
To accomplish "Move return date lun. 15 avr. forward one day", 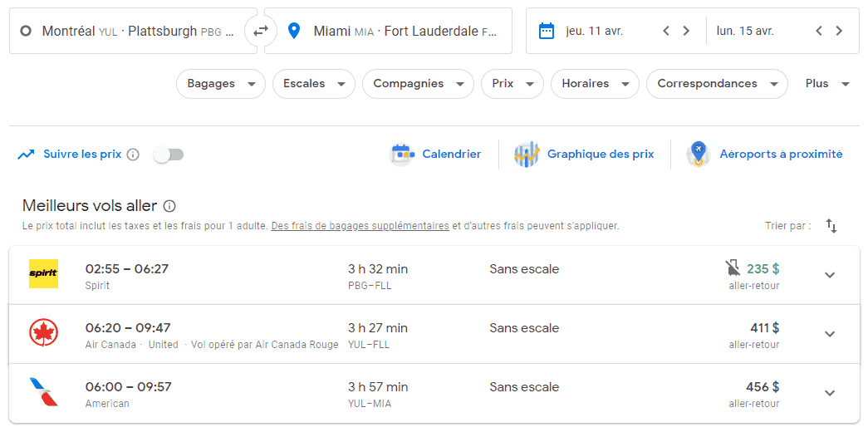I will point(839,31).
